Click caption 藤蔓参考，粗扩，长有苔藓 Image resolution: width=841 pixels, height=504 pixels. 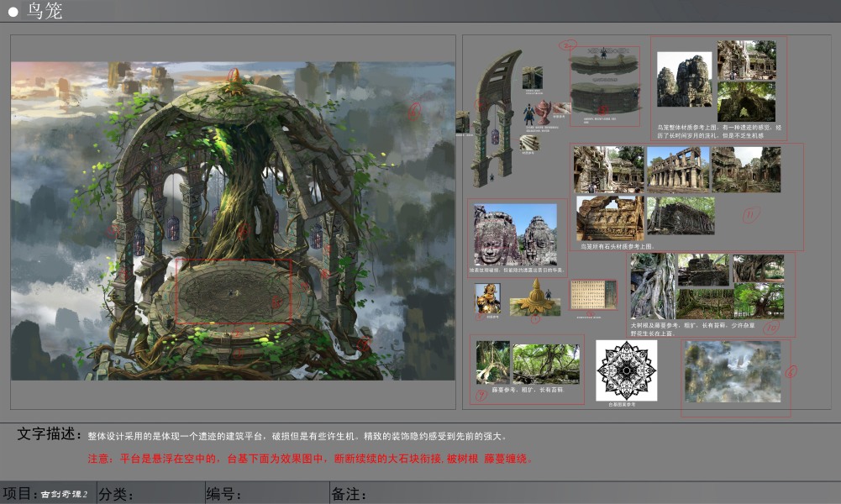coord(528,390)
